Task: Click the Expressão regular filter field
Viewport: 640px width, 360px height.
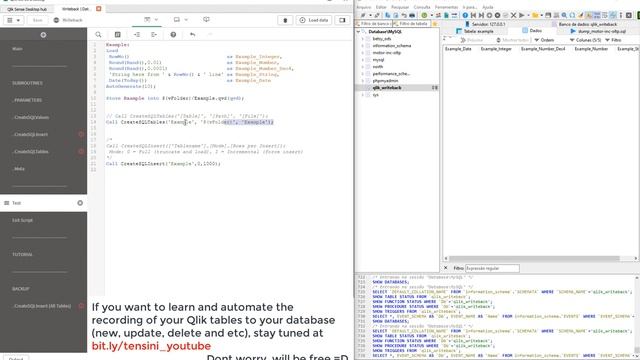Action: coord(492,268)
